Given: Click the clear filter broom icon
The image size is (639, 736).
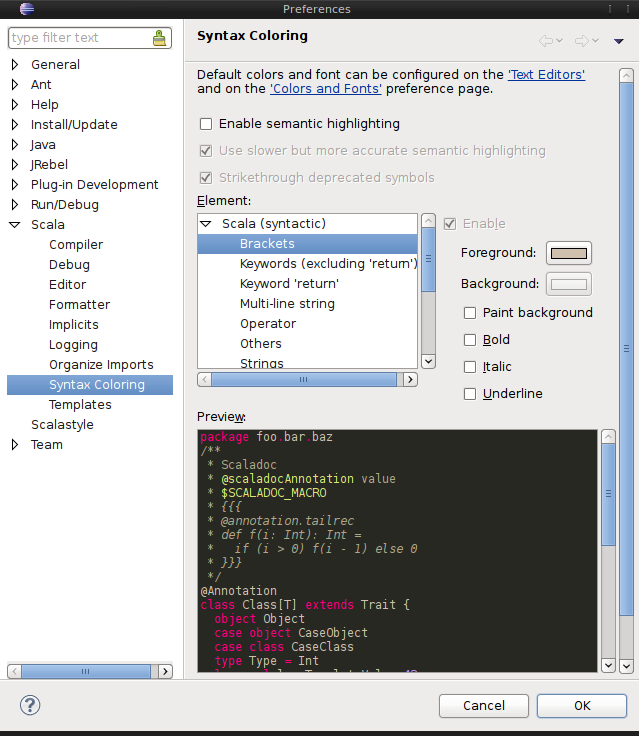Looking at the screenshot, I should (160, 38).
